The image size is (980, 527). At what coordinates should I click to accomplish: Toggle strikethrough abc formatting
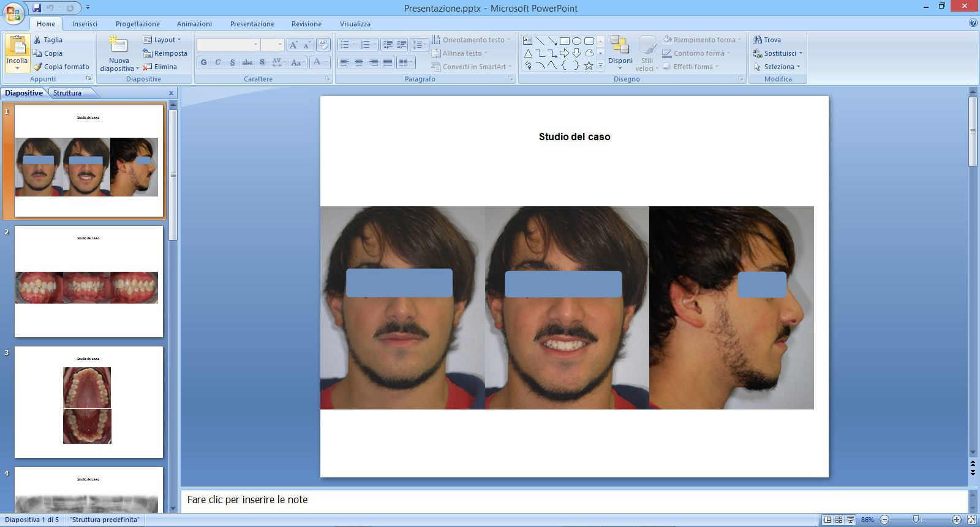[247, 62]
